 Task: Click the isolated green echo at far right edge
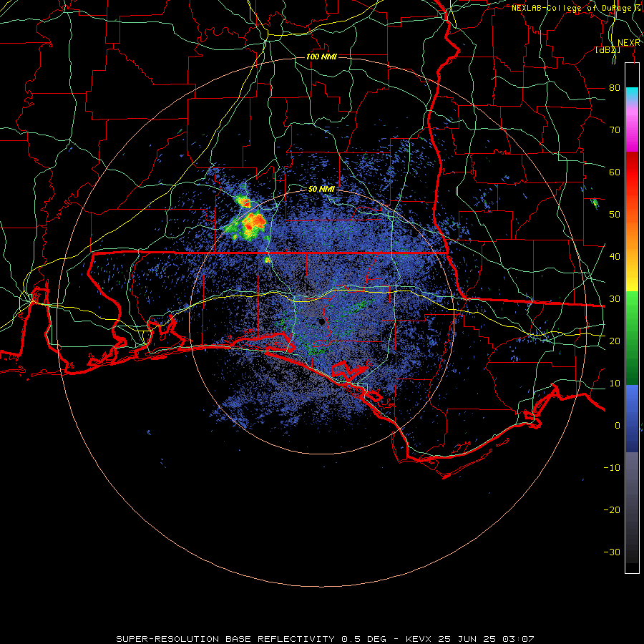pos(595,203)
